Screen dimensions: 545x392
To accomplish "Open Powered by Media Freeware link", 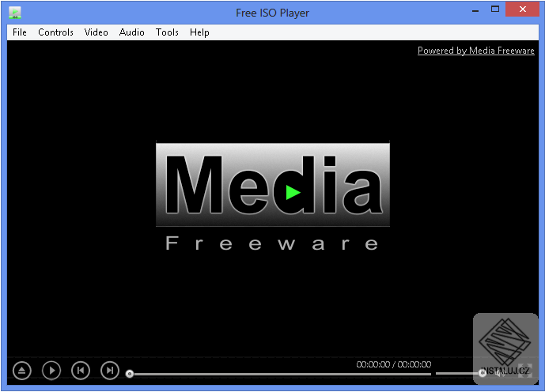I will pyautogui.click(x=476, y=51).
